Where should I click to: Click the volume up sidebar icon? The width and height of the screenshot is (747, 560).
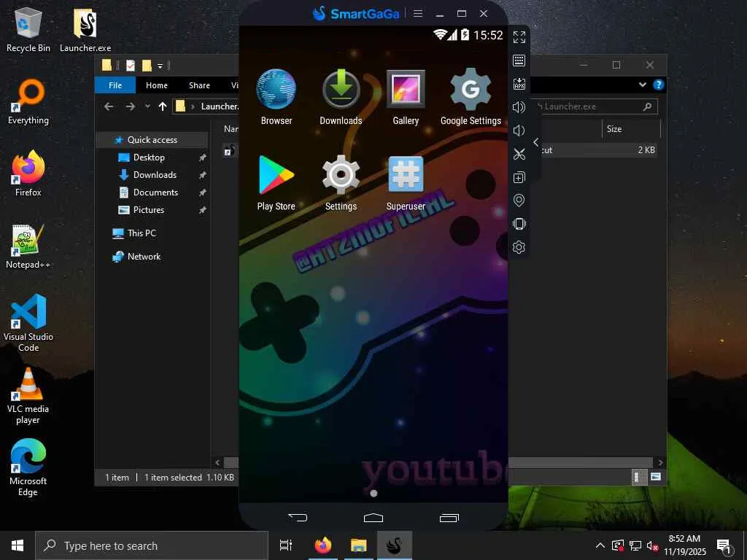pos(519,107)
